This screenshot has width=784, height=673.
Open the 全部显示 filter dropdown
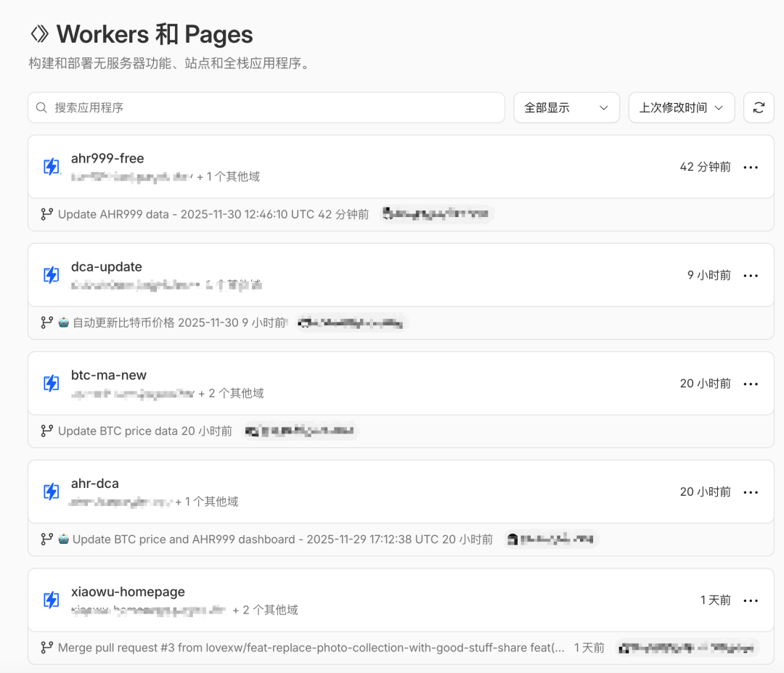click(566, 107)
